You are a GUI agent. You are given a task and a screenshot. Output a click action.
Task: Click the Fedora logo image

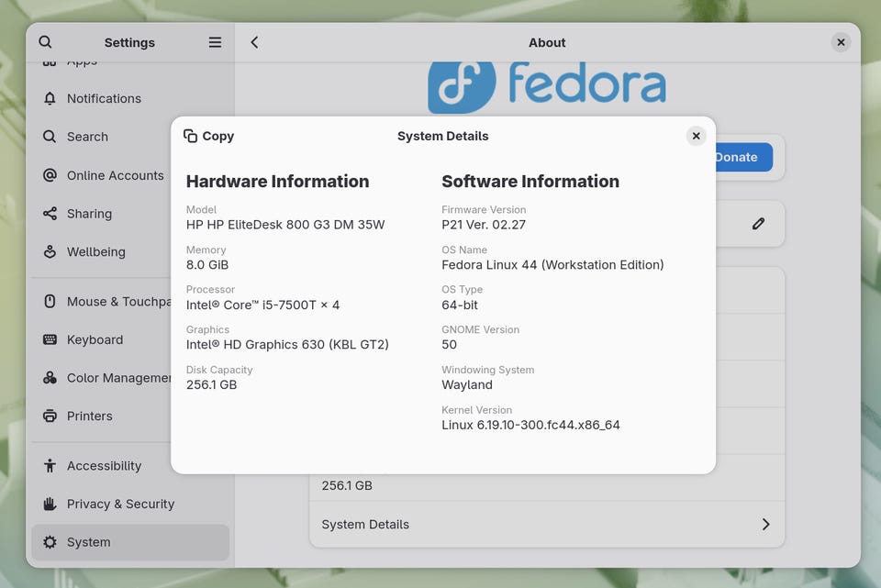point(547,86)
